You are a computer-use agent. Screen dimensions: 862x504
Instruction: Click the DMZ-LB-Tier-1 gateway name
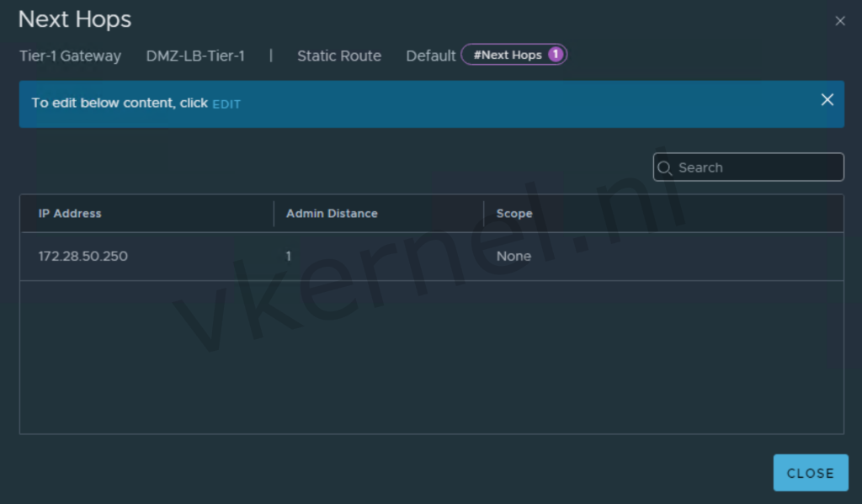point(195,56)
